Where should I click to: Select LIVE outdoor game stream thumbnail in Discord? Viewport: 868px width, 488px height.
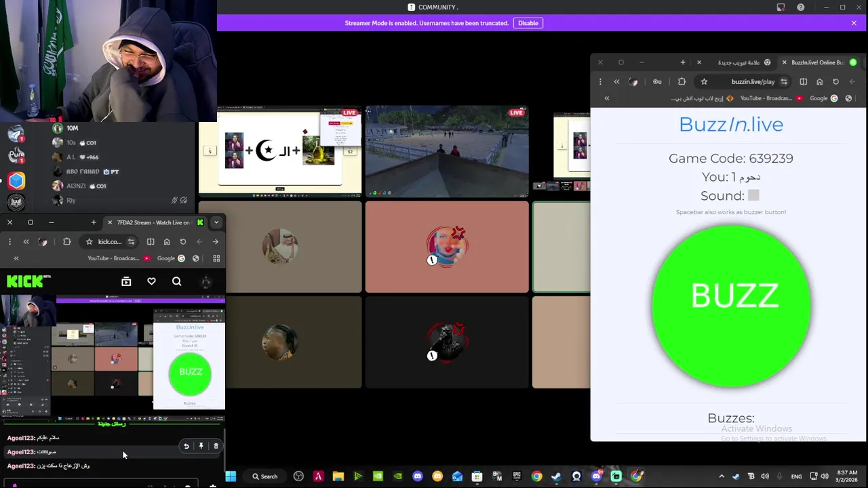[447, 152]
